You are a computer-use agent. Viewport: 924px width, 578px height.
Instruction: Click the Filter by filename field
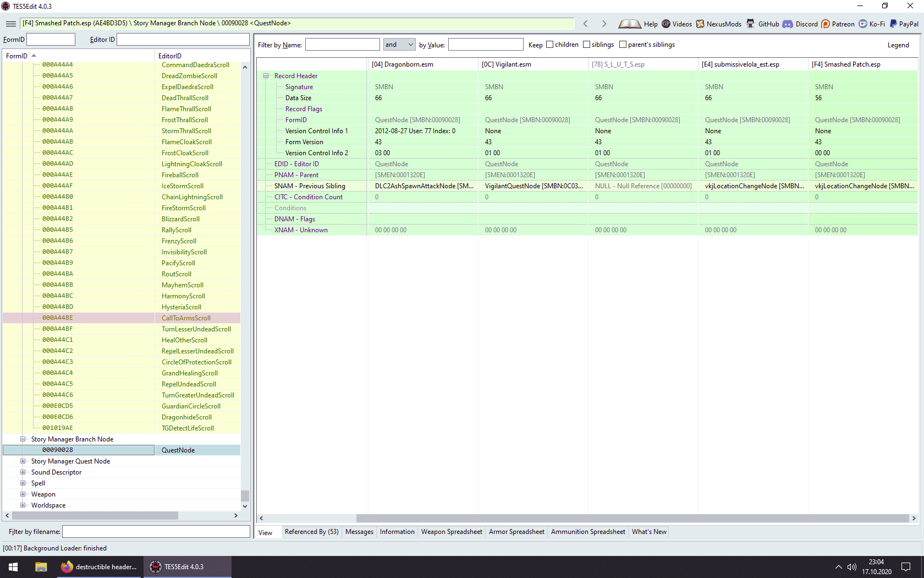click(156, 532)
